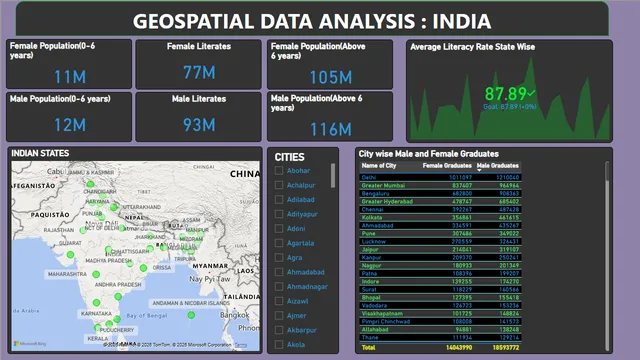Select the Greater Mumbai table row

(440, 185)
